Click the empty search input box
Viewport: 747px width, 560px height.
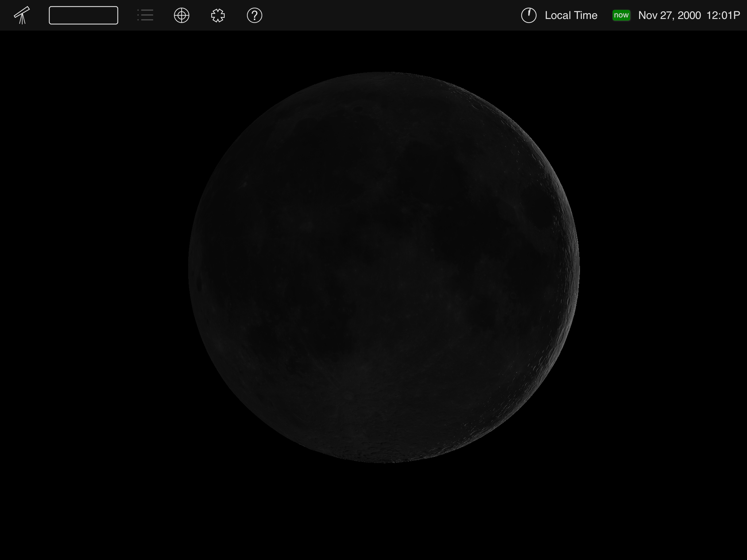(83, 15)
